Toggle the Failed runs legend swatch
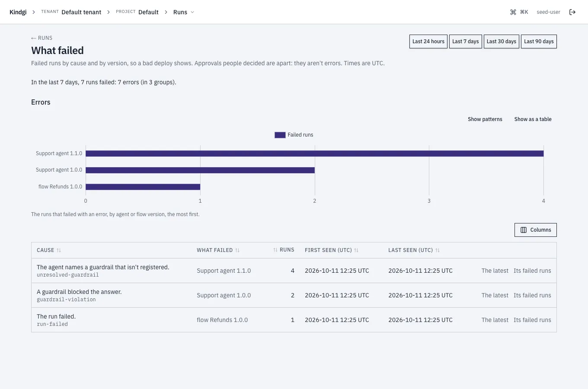This screenshot has height=389, width=588. 280,135
